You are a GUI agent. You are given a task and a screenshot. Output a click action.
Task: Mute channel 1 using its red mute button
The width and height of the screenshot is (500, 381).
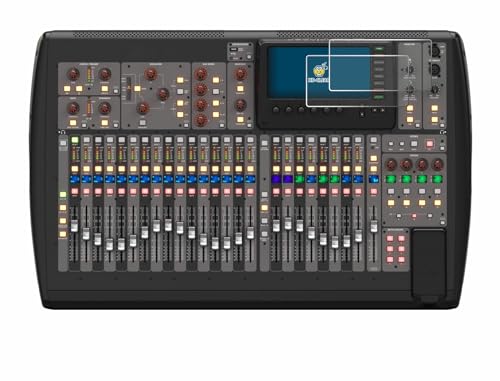point(75,191)
